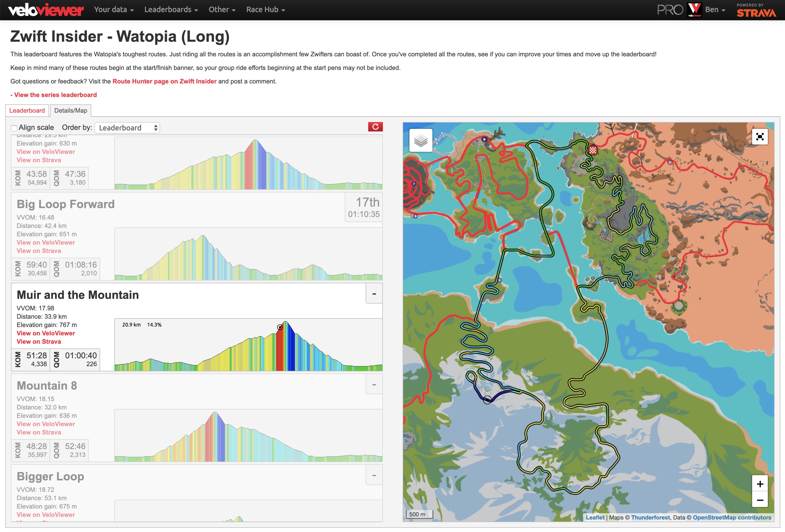Click the Mountain 8 title
Image resolution: width=785 pixels, height=532 pixels.
click(x=47, y=386)
